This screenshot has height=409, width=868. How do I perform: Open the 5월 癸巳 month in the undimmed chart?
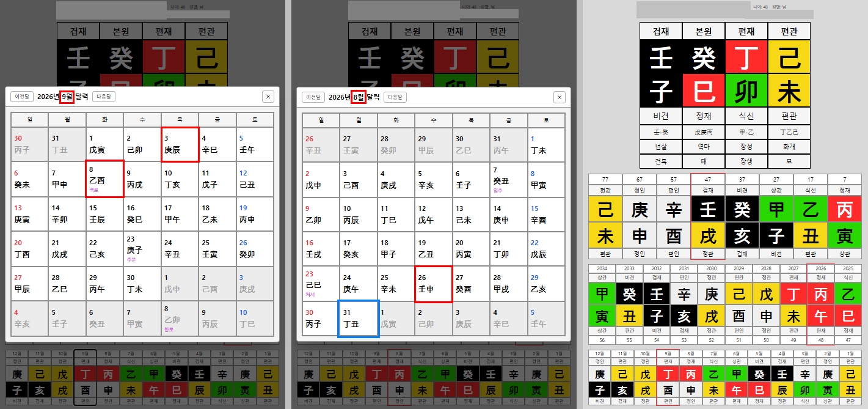coord(759,377)
